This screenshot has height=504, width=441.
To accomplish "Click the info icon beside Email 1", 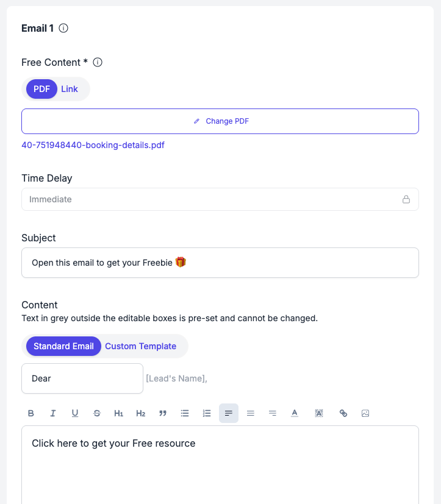I will [x=63, y=28].
